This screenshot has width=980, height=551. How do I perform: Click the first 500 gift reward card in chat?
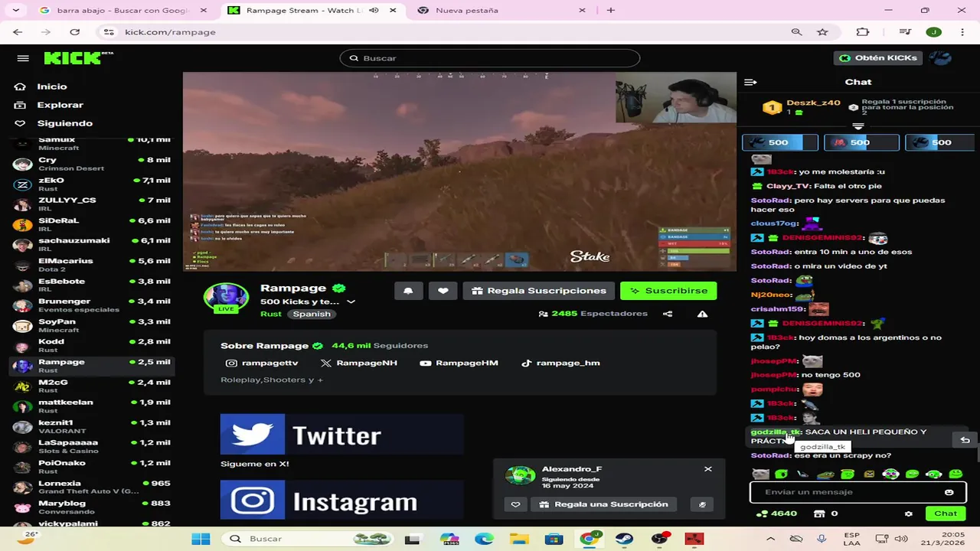pyautogui.click(x=780, y=142)
